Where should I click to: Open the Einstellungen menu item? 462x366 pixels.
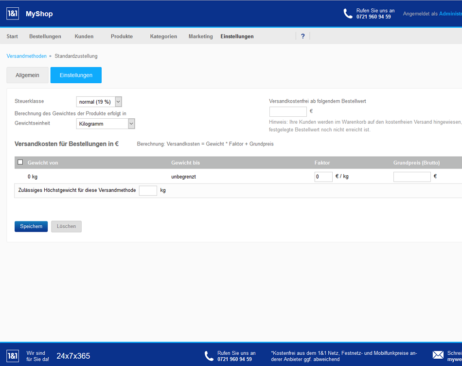[x=237, y=36]
